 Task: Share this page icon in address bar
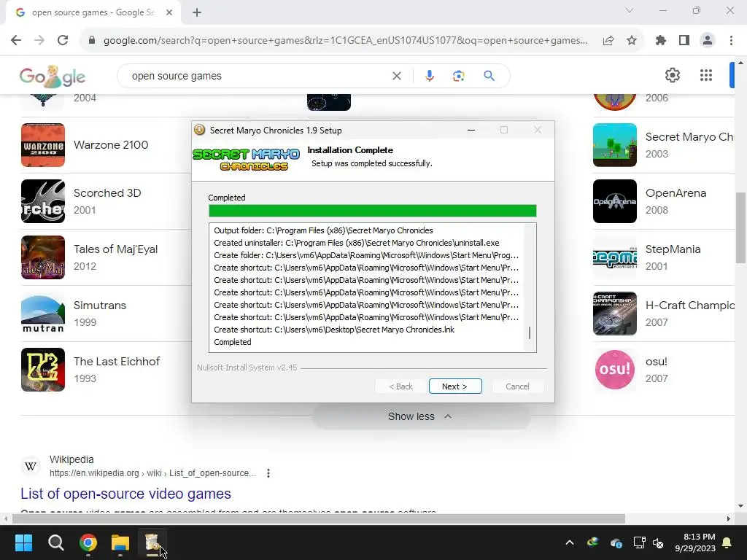608,41
